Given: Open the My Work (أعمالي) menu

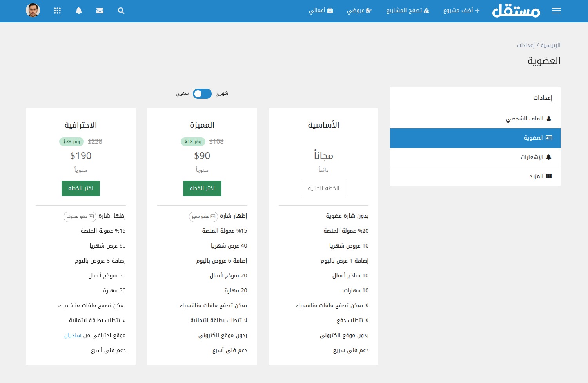Looking at the screenshot, I should point(321,11).
